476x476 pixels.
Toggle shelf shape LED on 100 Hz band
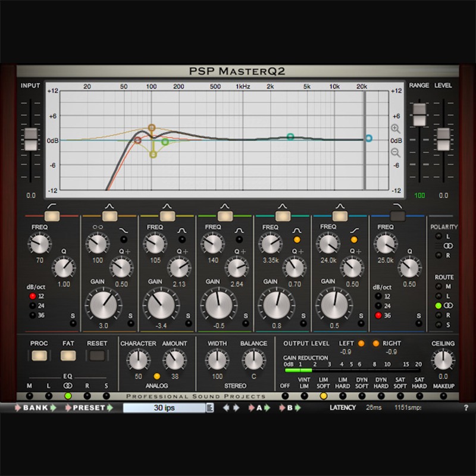click(x=124, y=240)
